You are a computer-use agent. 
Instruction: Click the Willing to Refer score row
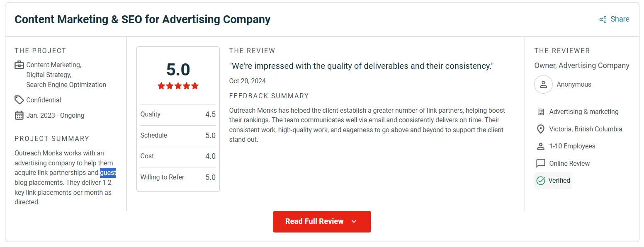click(178, 177)
